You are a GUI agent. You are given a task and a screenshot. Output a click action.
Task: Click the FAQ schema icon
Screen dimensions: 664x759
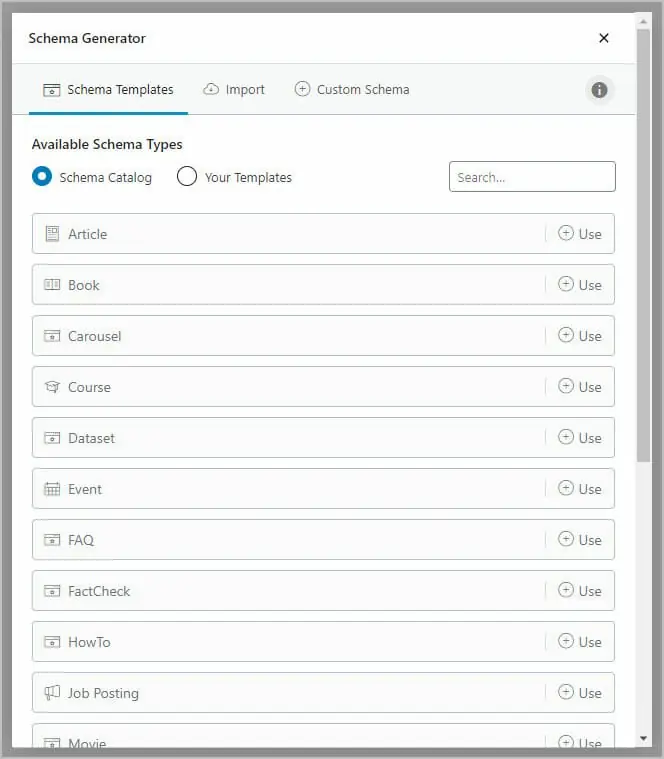point(52,540)
